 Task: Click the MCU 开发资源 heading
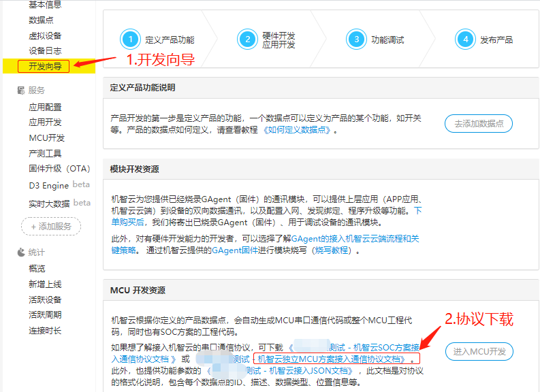pos(138,291)
